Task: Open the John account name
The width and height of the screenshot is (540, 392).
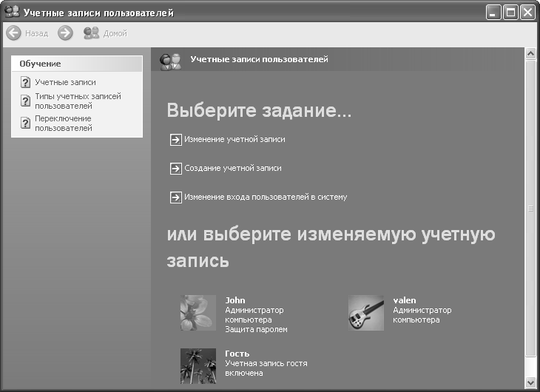Action: (x=235, y=300)
